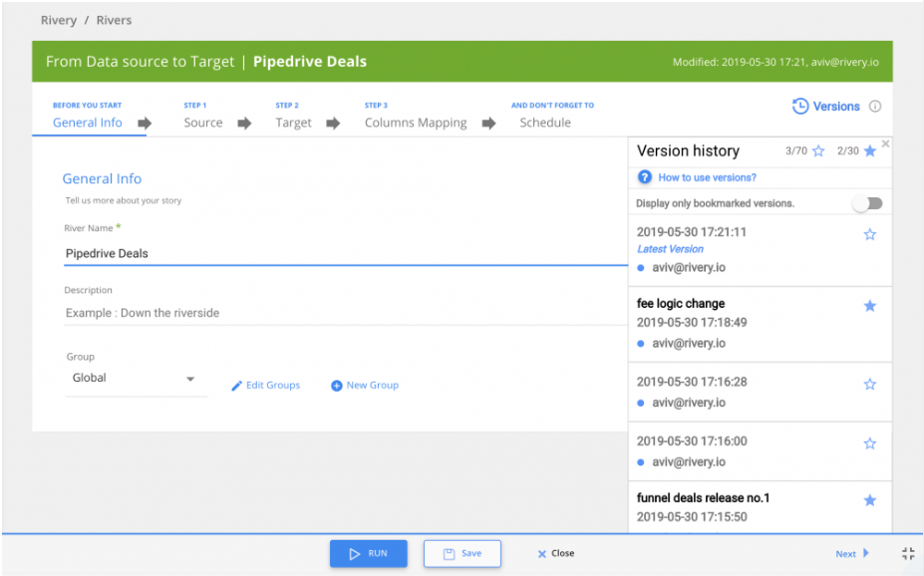Select version dated 2019-05-30 17:16:28
The image size is (924, 576).
click(x=692, y=383)
